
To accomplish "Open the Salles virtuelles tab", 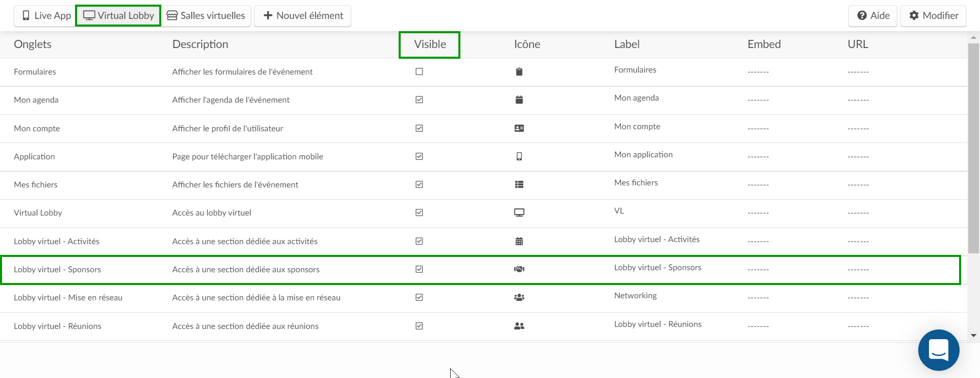I will [206, 16].
